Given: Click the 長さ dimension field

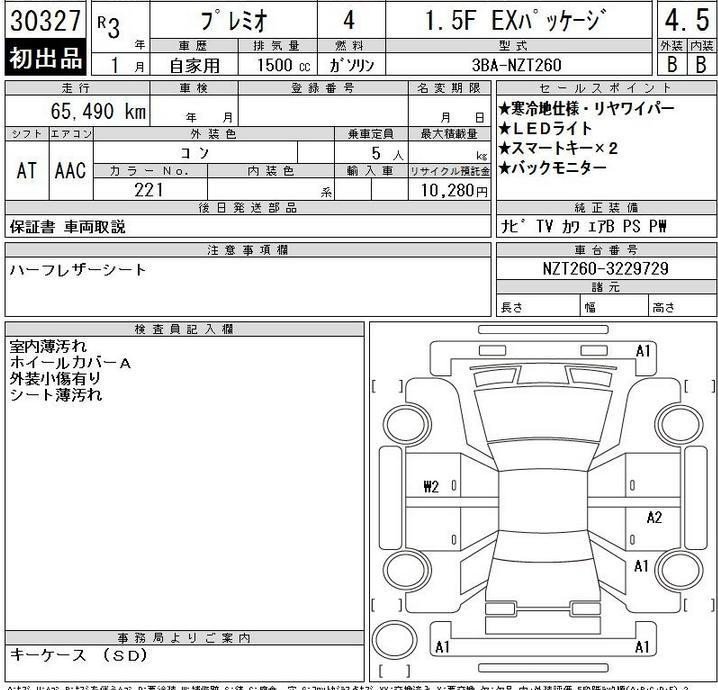Looking at the screenshot, I should (x=538, y=307).
